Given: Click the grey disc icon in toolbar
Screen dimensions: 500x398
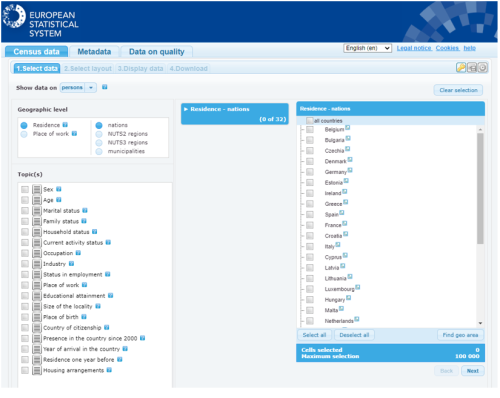Looking at the screenshot, I should (x=483, y=68).
